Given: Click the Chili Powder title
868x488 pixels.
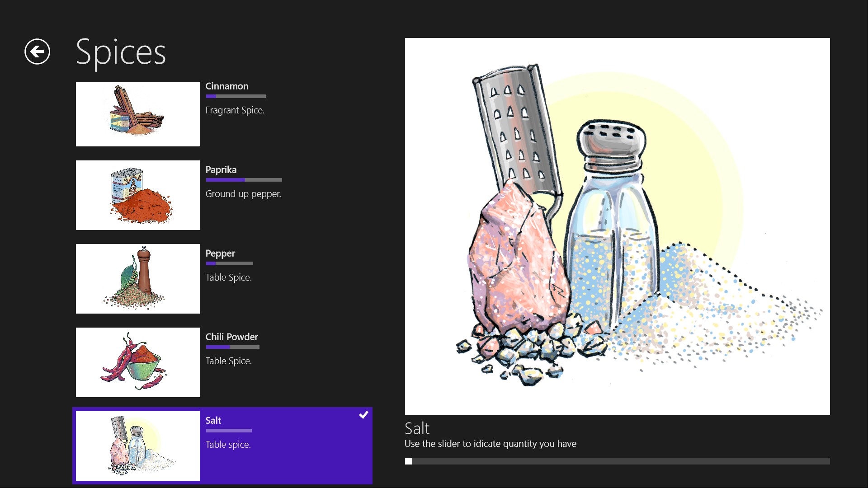Looking at the screenshot, I should click(x=231, y=337).
